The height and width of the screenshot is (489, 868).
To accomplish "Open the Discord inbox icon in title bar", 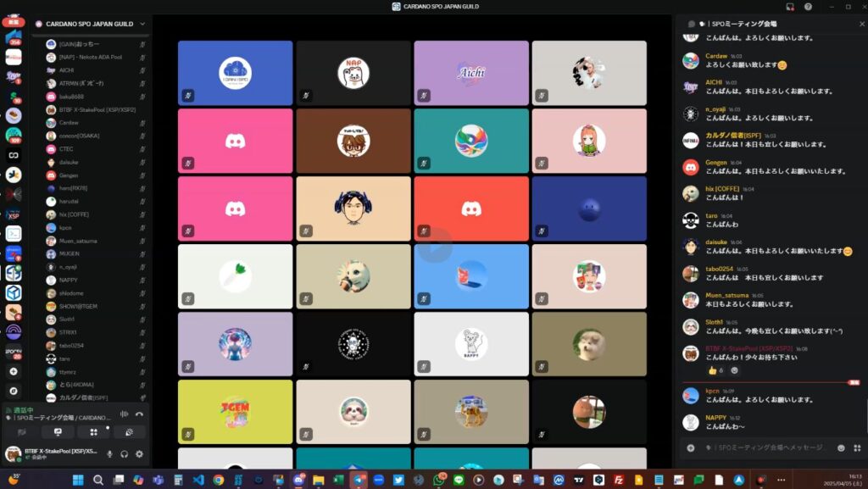I will pos(790,7).
